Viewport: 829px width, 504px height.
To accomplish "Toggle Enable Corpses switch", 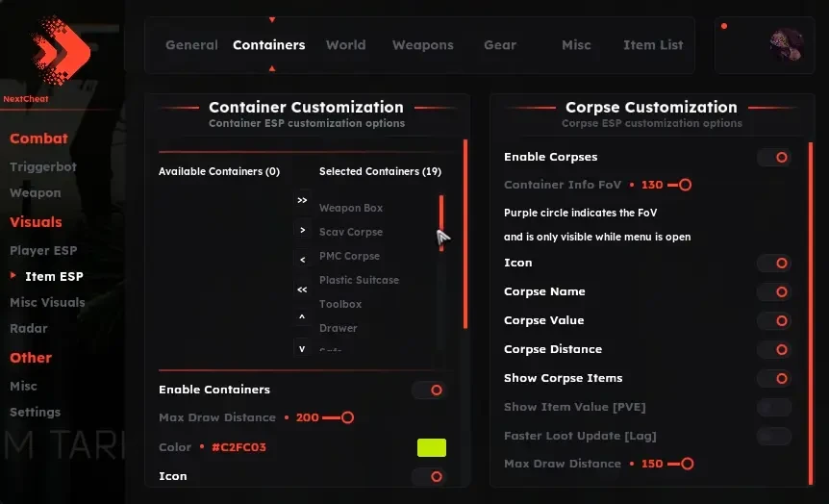I will pos(774,157).
